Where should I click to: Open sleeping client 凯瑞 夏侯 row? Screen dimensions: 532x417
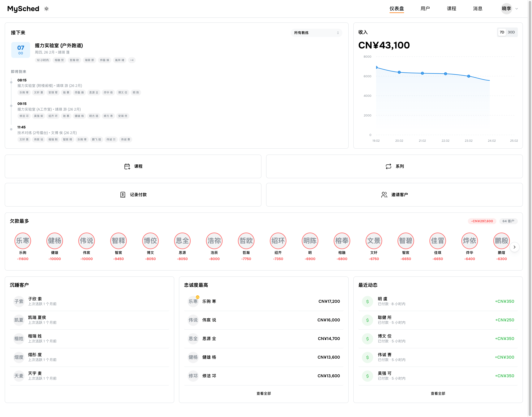[x=89, y=320]
